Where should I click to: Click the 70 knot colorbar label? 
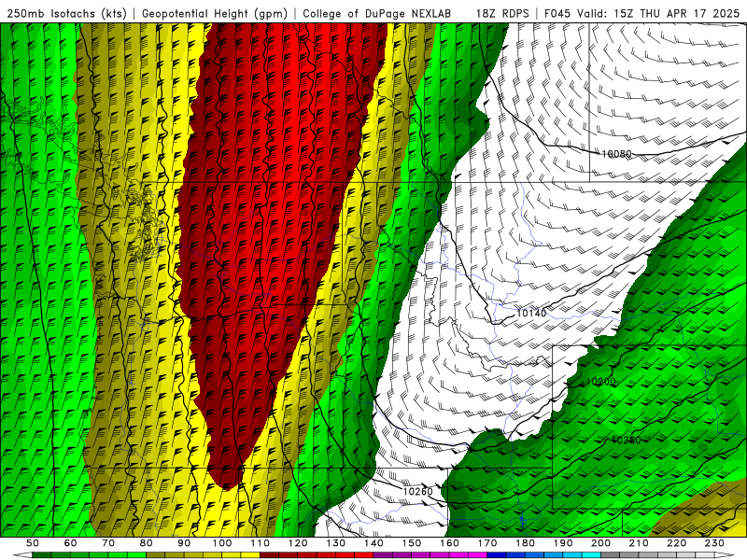click(x=108, y=543)
